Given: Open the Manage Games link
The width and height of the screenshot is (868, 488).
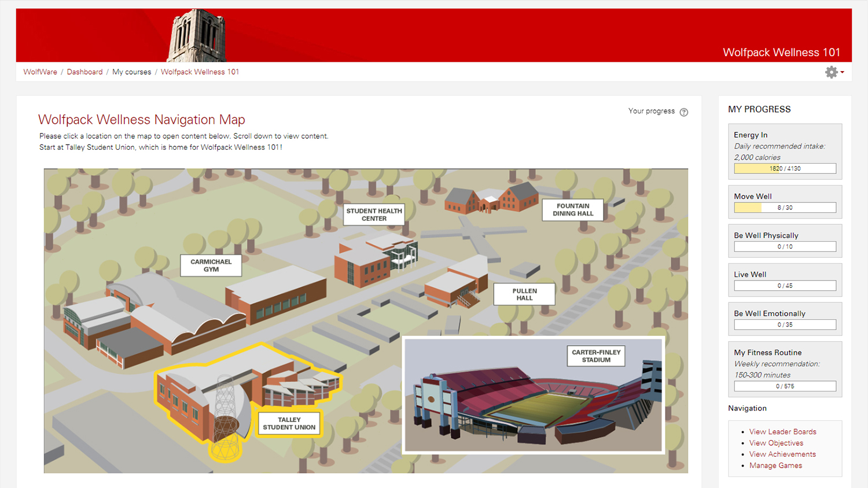Looking at the screenshot, I should click(x=775, y=465).
